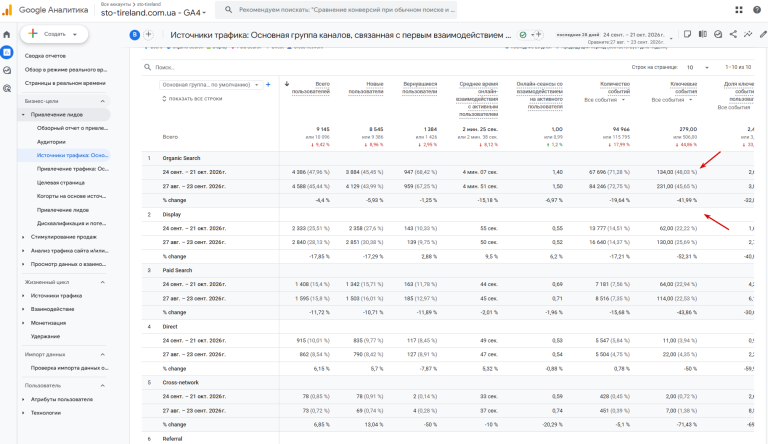Sort by Новые пользователи column header
This screenshot has height=444, width=768.
coord(365,88)
